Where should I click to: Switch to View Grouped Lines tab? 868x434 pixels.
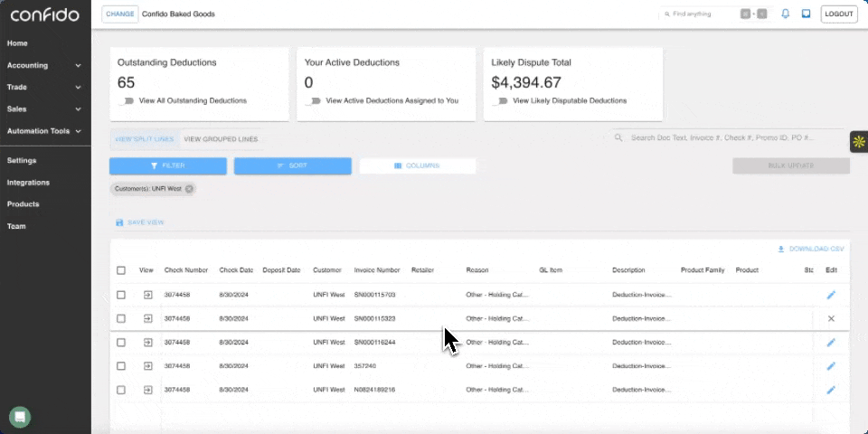221,139
